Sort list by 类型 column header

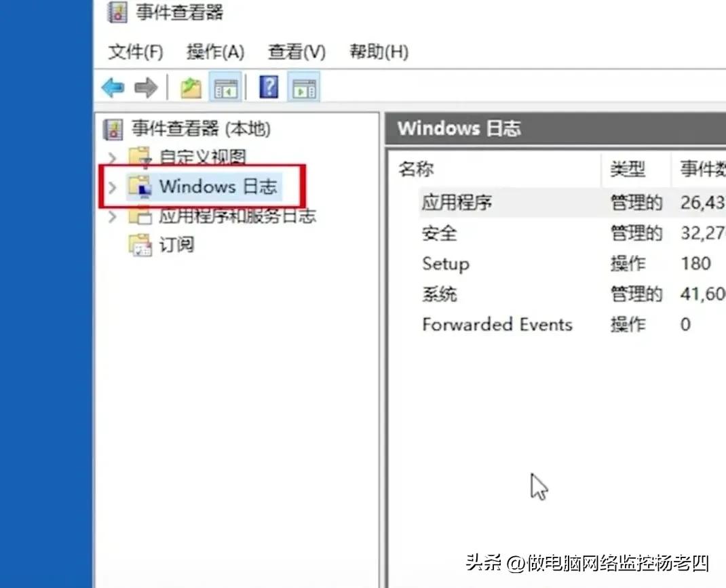pyautogui.click(x=636, y=169)
